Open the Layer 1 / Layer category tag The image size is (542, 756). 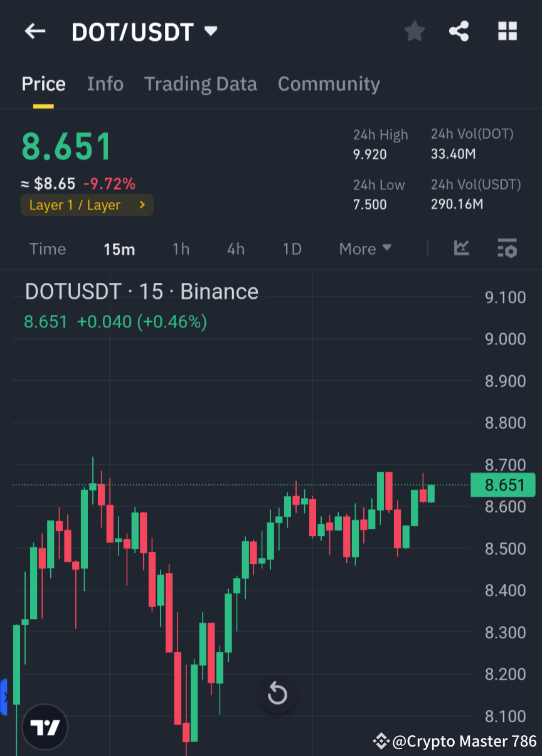[x=87, y=205]
